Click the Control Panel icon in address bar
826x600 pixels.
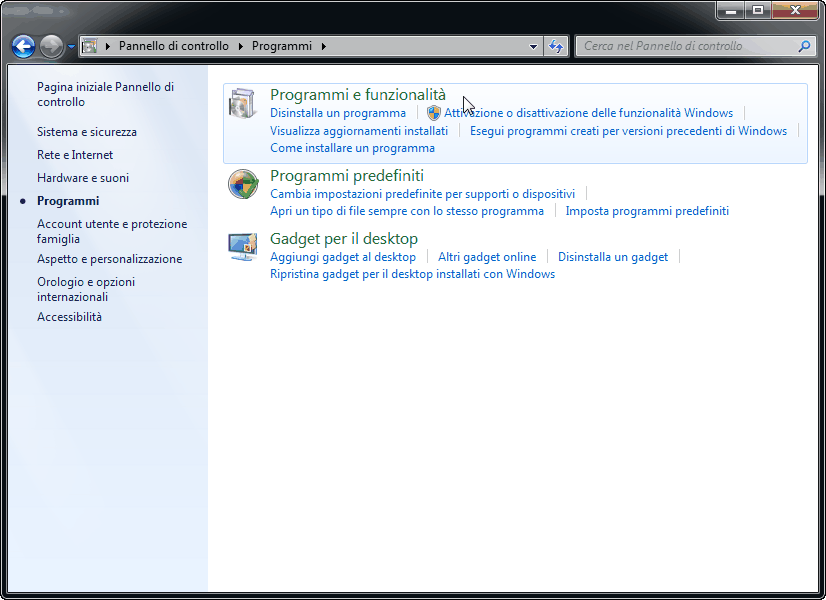[90, 46]
